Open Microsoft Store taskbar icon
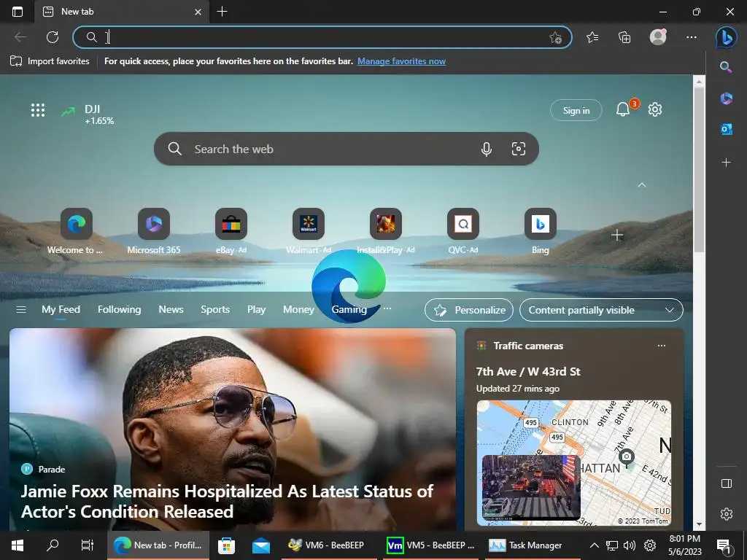 (226, 545)
